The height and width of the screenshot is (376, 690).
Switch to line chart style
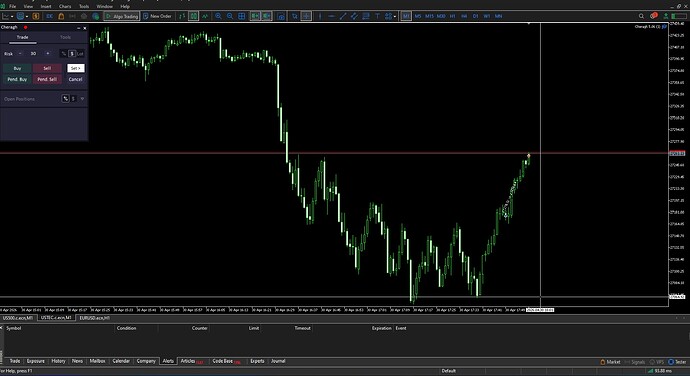pos(205,16)
